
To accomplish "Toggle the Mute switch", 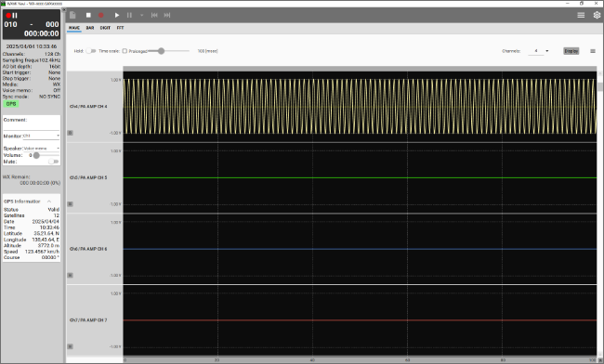I will [x=54, y=162].
